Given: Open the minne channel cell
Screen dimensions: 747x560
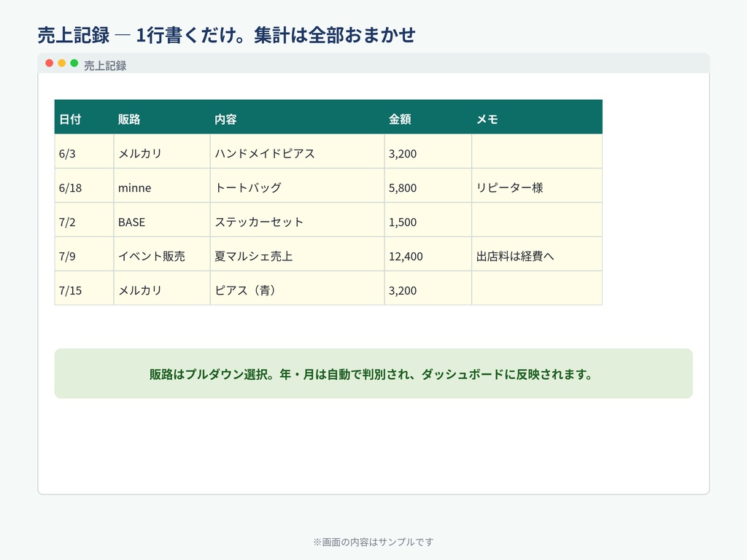Looking at the screenshot, I should pyautogui.click(x=162, y=186).
